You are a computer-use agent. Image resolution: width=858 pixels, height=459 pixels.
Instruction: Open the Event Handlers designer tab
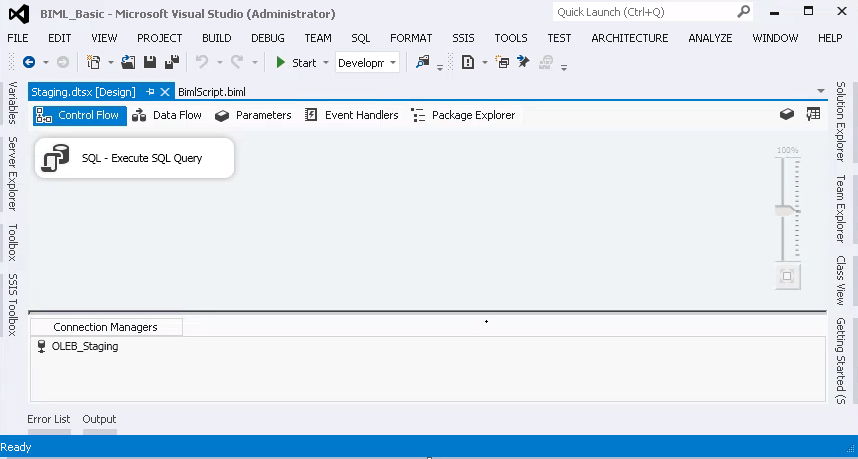pyautogui.click(x=351, y=115)
